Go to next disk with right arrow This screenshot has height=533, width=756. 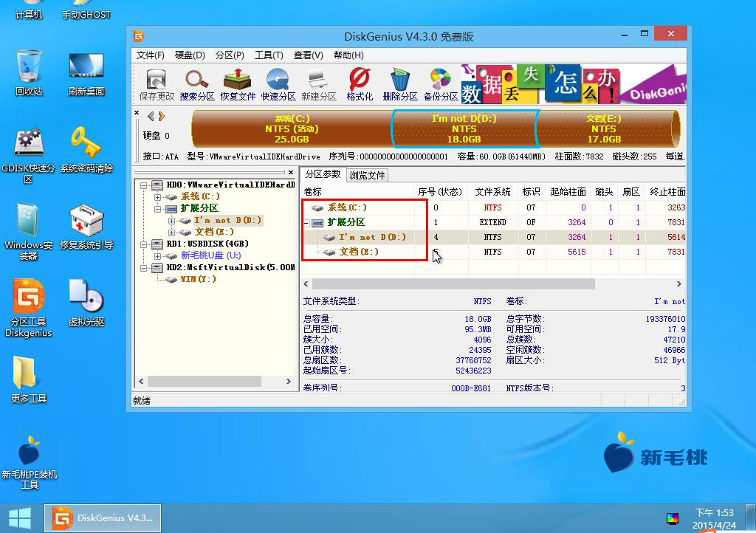point(162,116)
